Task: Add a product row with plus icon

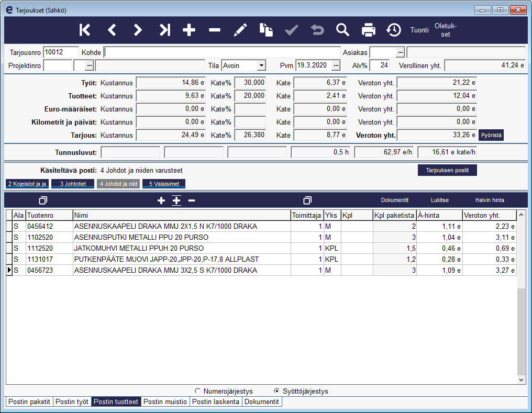Action: coord(161,200)
